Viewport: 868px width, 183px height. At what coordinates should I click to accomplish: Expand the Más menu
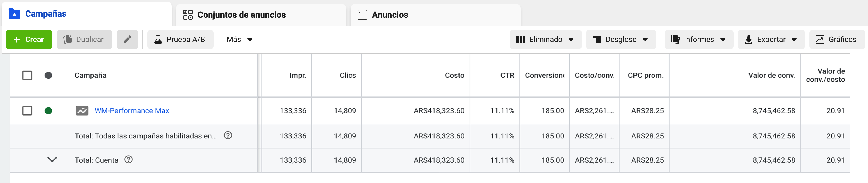(239, 40)
